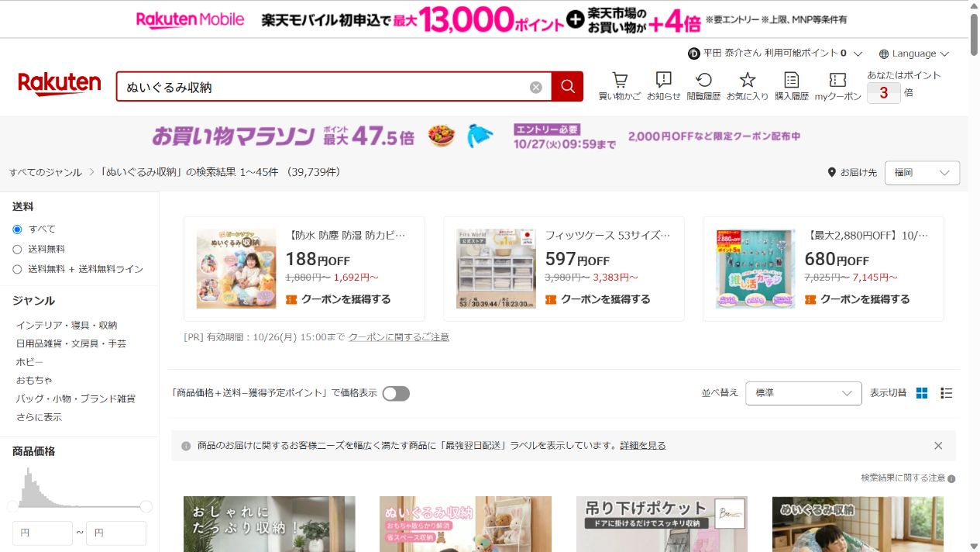Image resolution: width=980 pixels, height=552 pixels.
Task: Click the Rakuten logo
Action: tap(60, 84)
